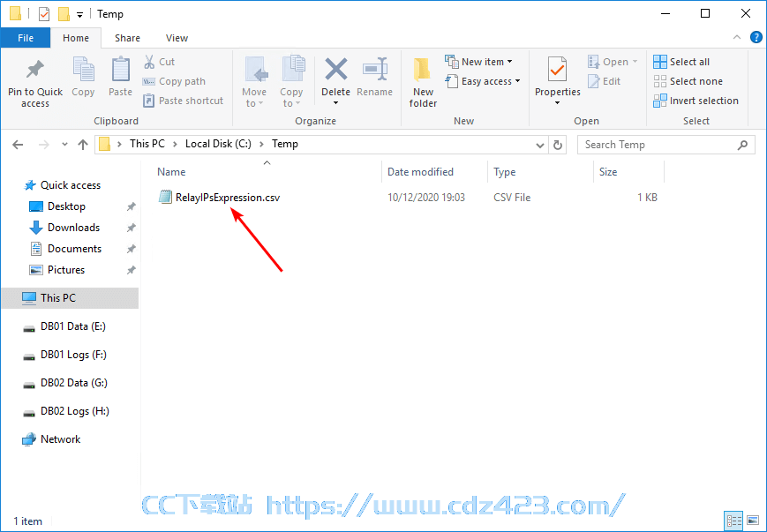Open the Copy to dropdown
Screen dimensions: 767x532
pos(291,82)
